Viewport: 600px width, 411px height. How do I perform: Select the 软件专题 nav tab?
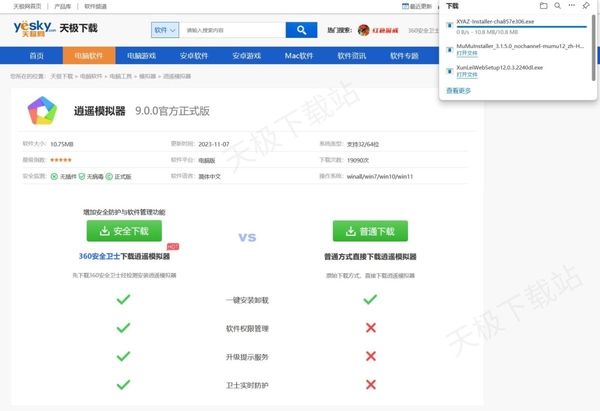404,55
